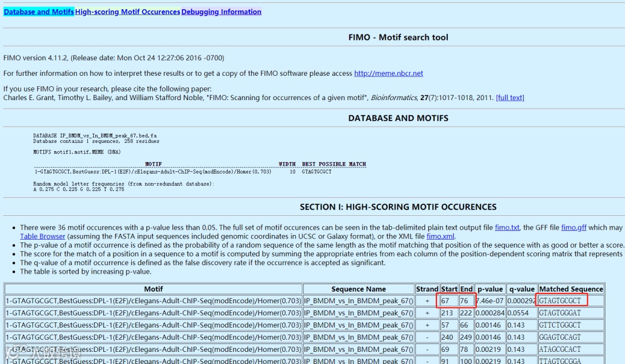Image resolution: width=625 pixels, height=364 pixels.
Task: Click the end value 249 cell
Action: (466, 337)
